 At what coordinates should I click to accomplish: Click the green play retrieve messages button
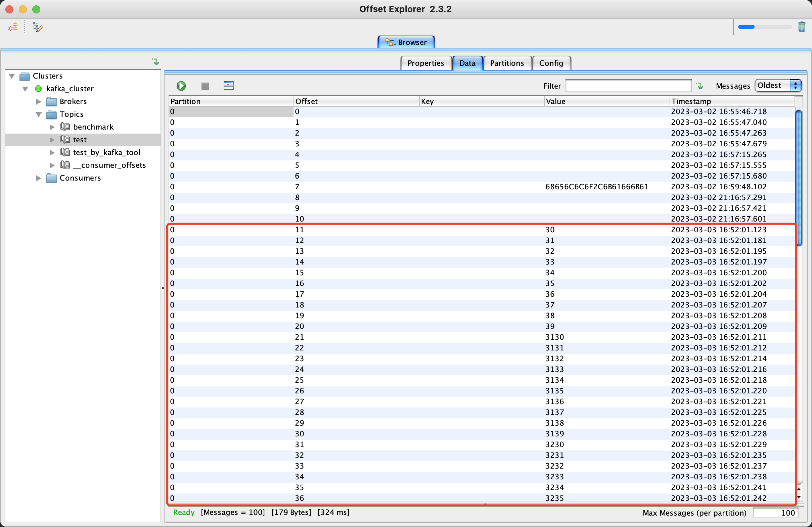(181, 86)
